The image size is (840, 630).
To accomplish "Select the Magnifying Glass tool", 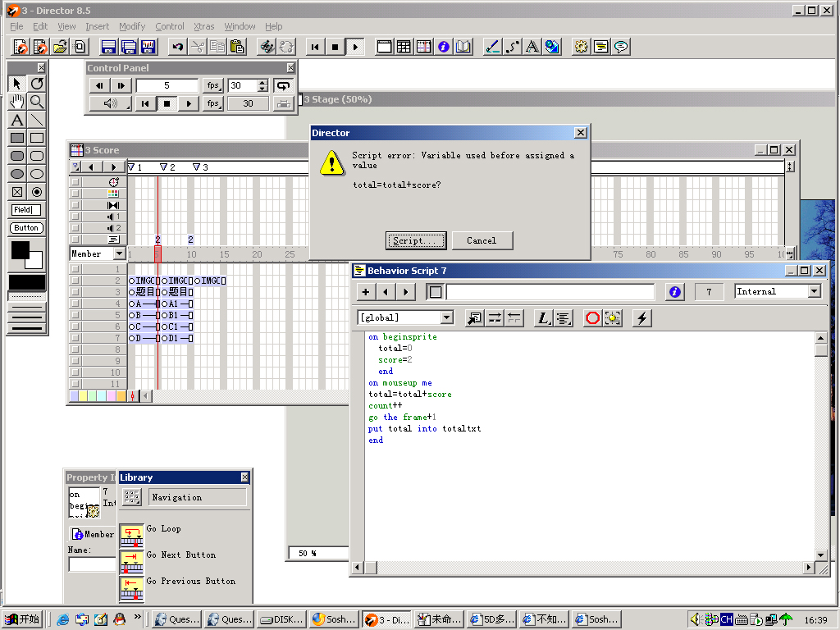I will pyautogui.click(x=37, y=101).
